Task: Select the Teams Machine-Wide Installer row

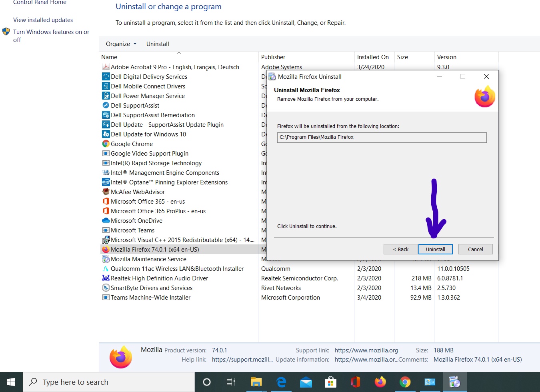Action: 146,298
